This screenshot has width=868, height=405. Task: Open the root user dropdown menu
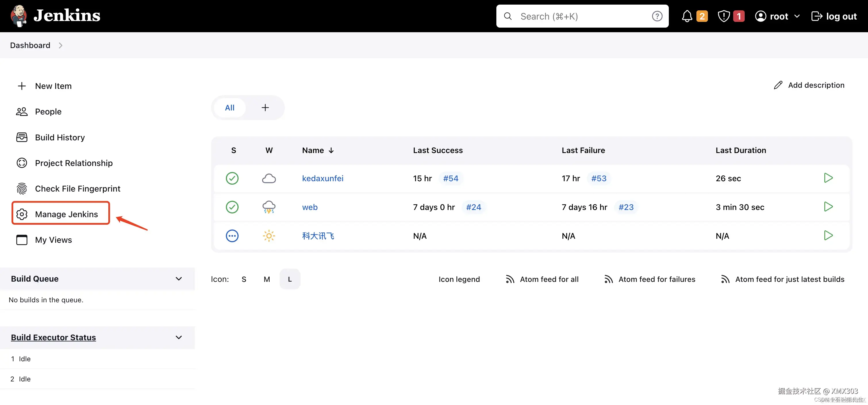click(796, 16)
